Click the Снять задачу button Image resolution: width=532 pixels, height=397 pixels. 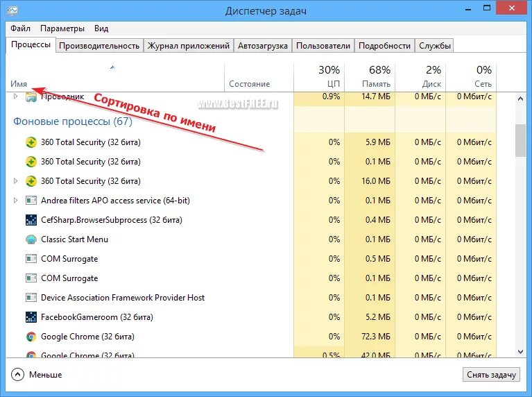tap(491, 375)
